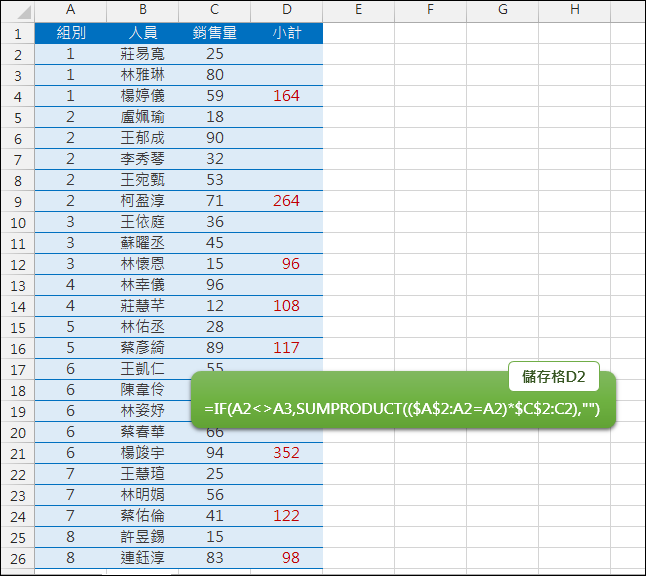This screenshot has width=646, height=576.
Task: Click the cell containing 盧姵瑜
Action: (143, 117)
